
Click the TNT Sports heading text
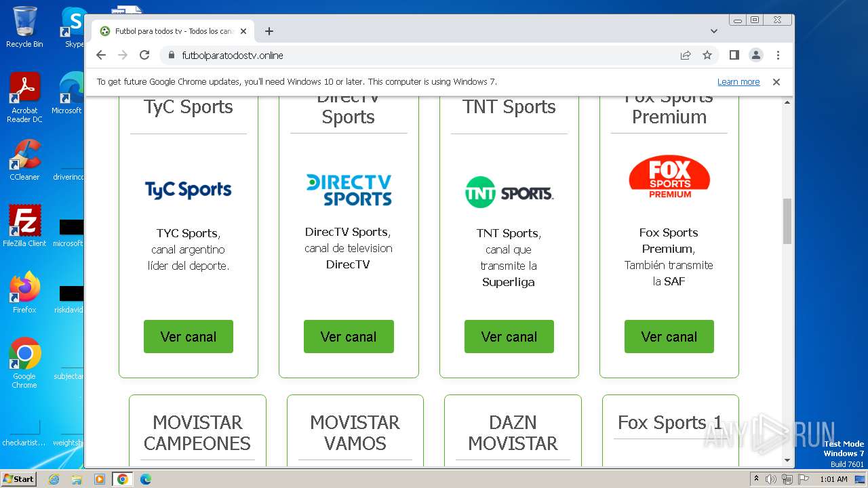[x=509, y=107]
